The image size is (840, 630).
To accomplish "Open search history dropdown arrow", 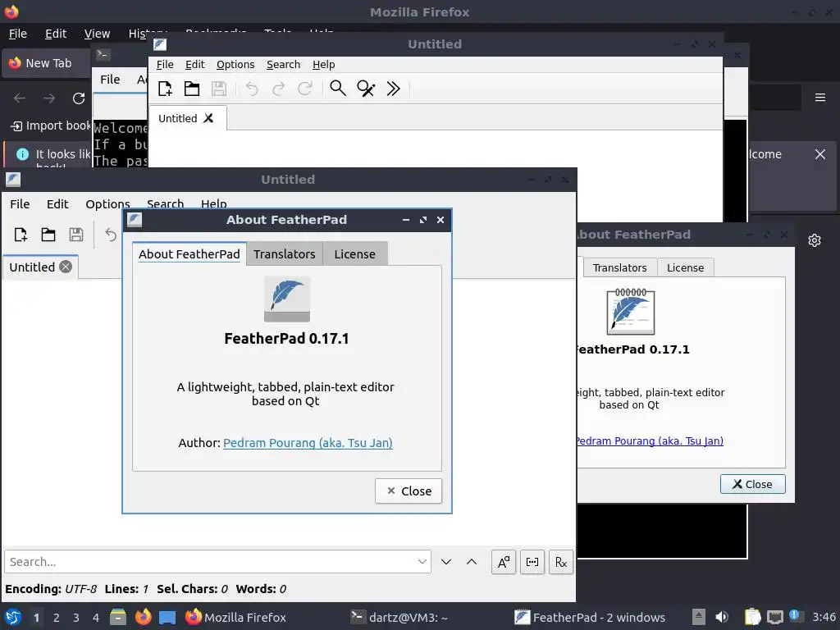I will click(422, 562).
